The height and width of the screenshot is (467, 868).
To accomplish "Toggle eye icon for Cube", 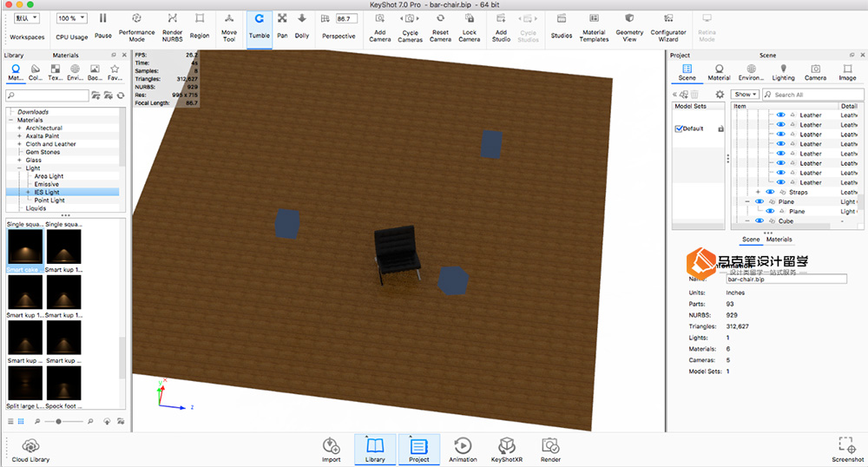I will [759, 220].
